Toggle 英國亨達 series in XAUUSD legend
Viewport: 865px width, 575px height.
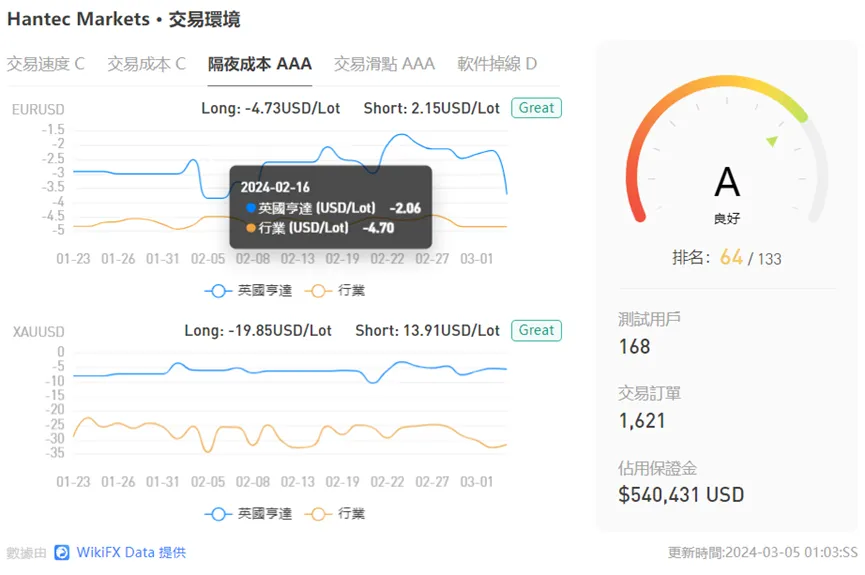pyautogui.click(x=248, y=514)
